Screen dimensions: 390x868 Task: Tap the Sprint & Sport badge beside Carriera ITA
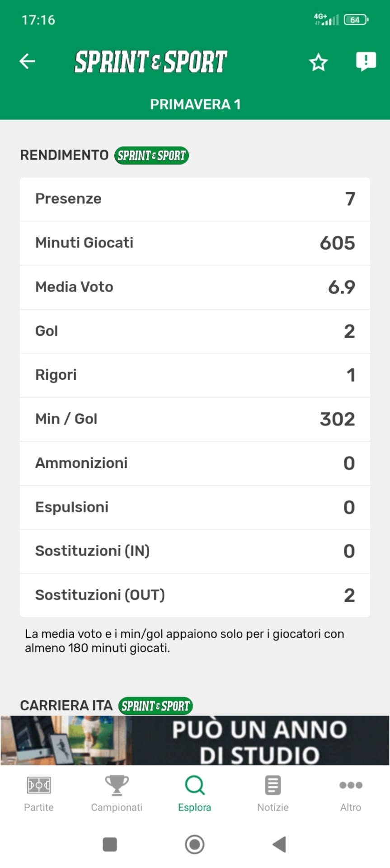[155, 706]
